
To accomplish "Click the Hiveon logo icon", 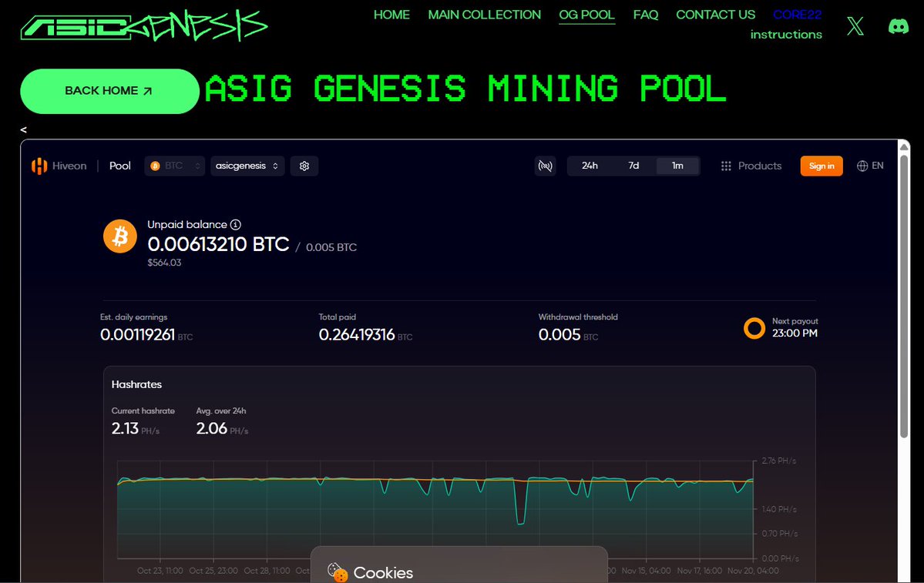I will pyautogui.click(x=39, y=165).
